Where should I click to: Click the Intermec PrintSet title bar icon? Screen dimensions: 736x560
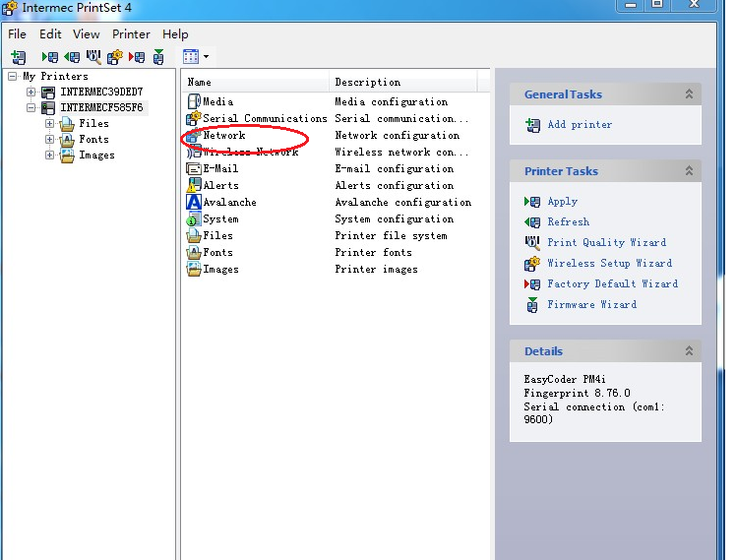pyautogui.click(x=10, y=8)
